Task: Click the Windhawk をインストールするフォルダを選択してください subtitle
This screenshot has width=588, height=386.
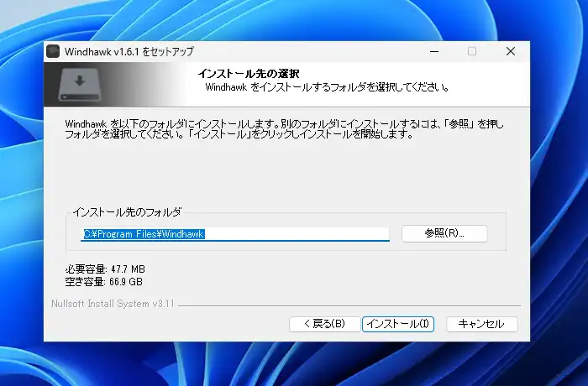Action: 327,87
